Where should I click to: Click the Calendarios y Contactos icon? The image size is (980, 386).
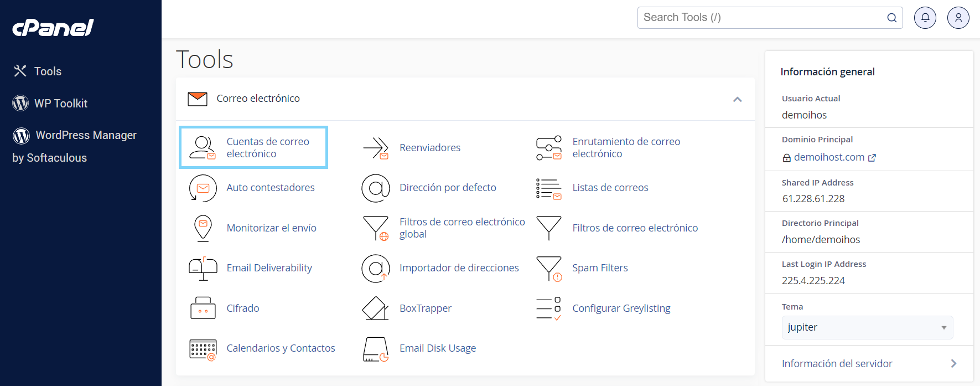pyautogui.click(x=203, y=349)
